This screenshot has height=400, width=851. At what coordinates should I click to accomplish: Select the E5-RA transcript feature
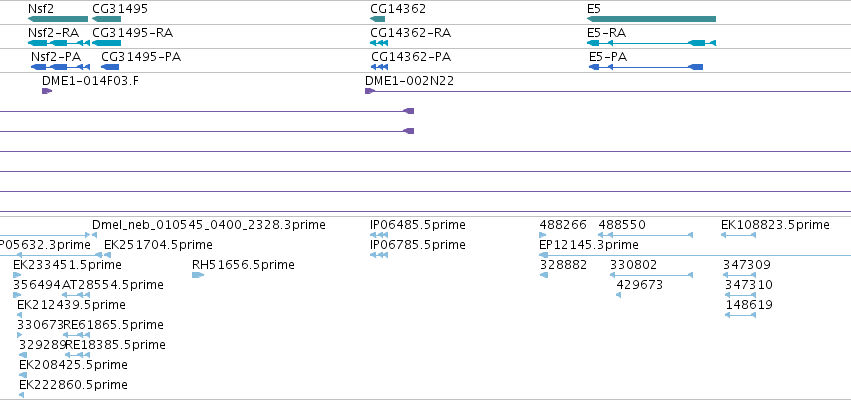click(651, 43)
